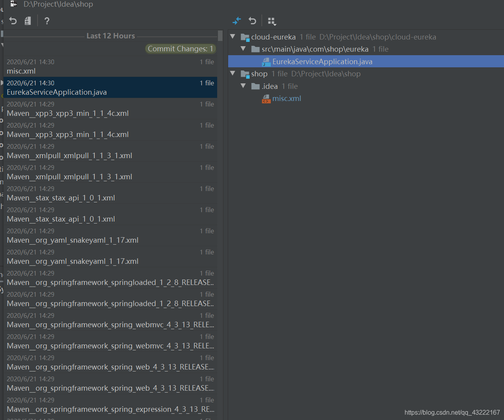The image size is (504, 420).
Task: Open the Group By icon dropdown
Action: [x=272, y=21]
